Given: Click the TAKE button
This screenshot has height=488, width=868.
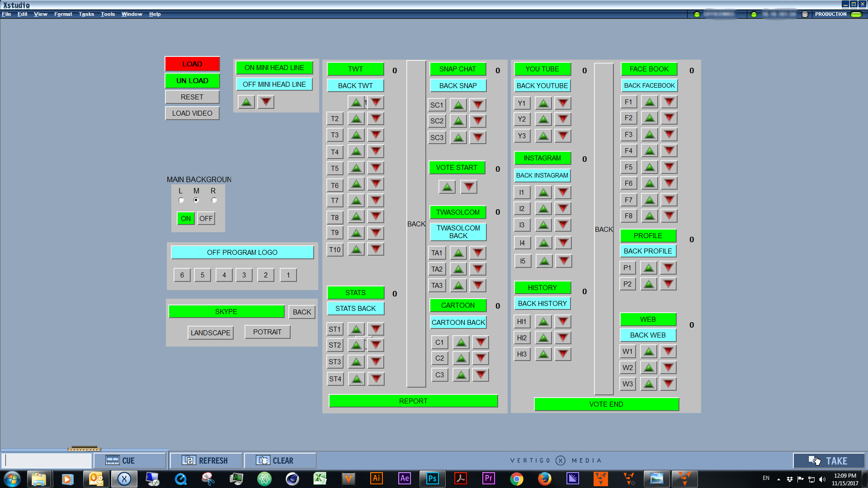Looking at the screenshot, I should click(829, 461).
